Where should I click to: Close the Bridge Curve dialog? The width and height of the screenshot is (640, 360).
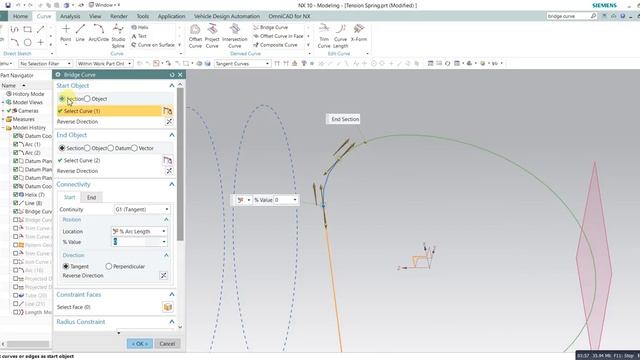pyautogui.click(x=180, y=75)
